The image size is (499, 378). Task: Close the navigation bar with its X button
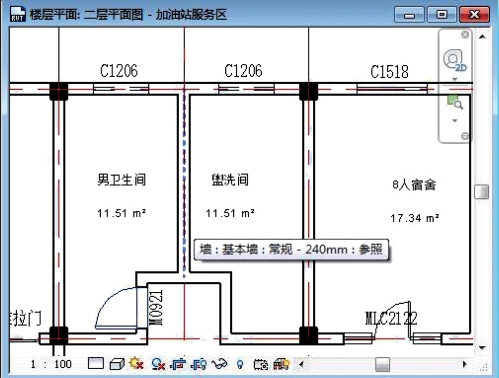coord(465,34)
